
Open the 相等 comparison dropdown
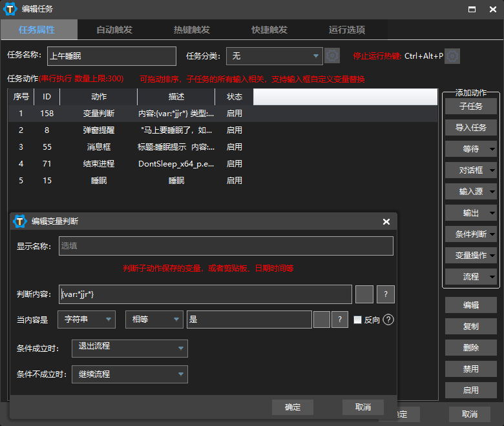pos(154,319)
